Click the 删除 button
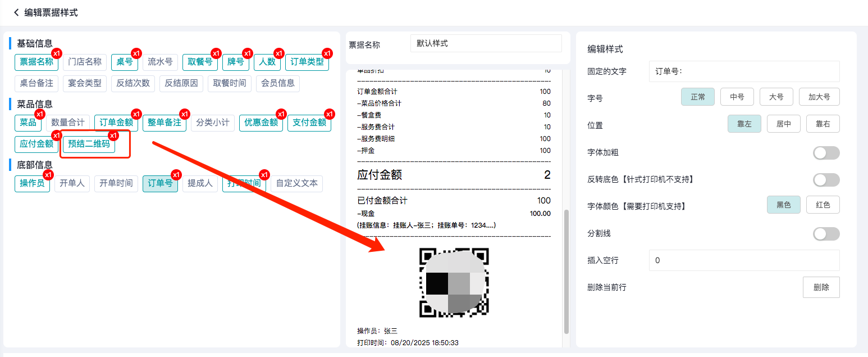This screenshot has width=868, height=357. point(821,287)
